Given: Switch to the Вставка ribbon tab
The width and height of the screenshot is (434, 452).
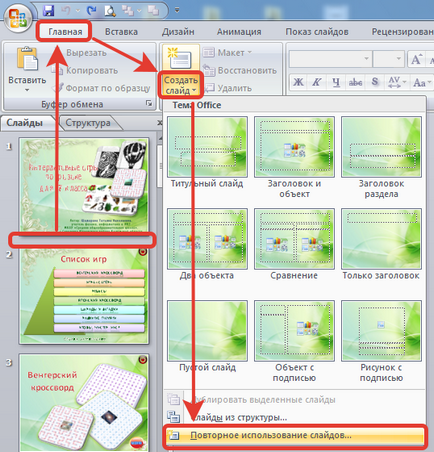Looking at the screenshot, I should coord(121,32).
